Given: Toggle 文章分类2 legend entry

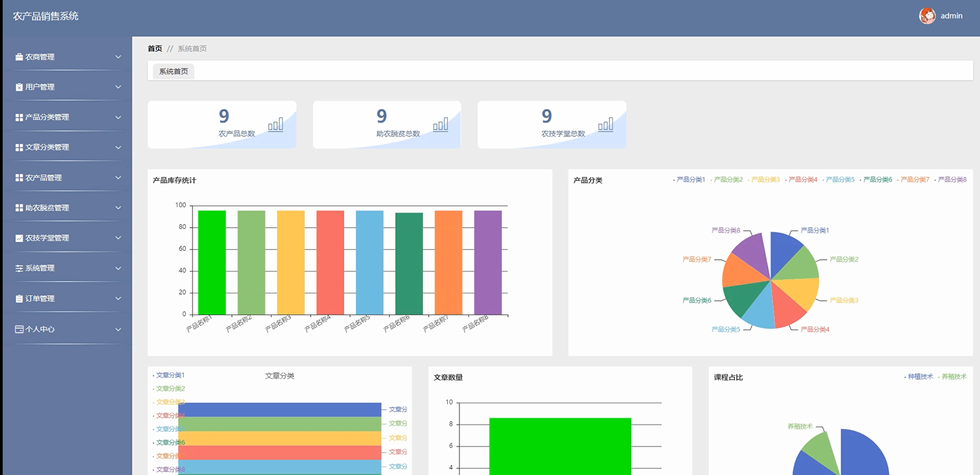Looking at the screenshot, I should [168, 389].
